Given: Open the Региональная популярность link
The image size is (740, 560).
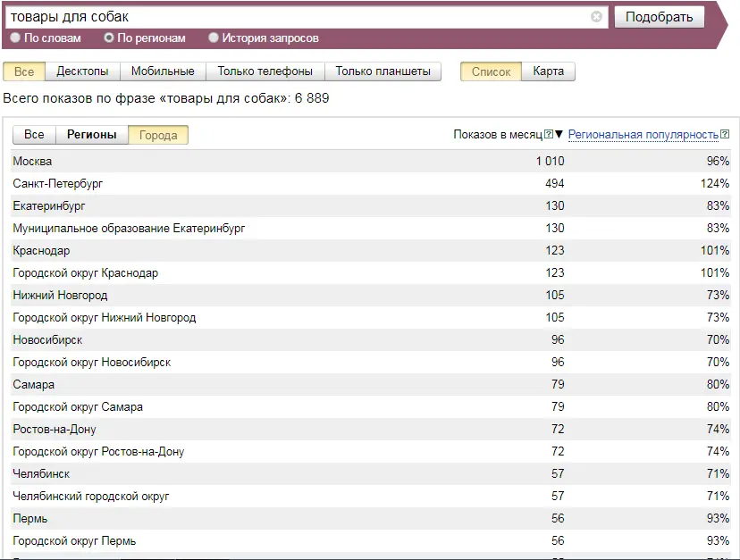Looking at the screenshot, I should point(643,135).
